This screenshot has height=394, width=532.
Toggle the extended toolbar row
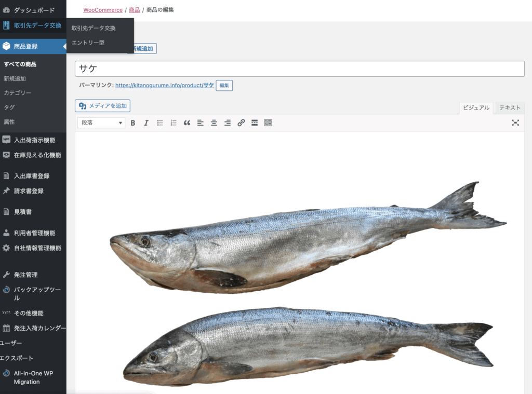tap(268, 123)
